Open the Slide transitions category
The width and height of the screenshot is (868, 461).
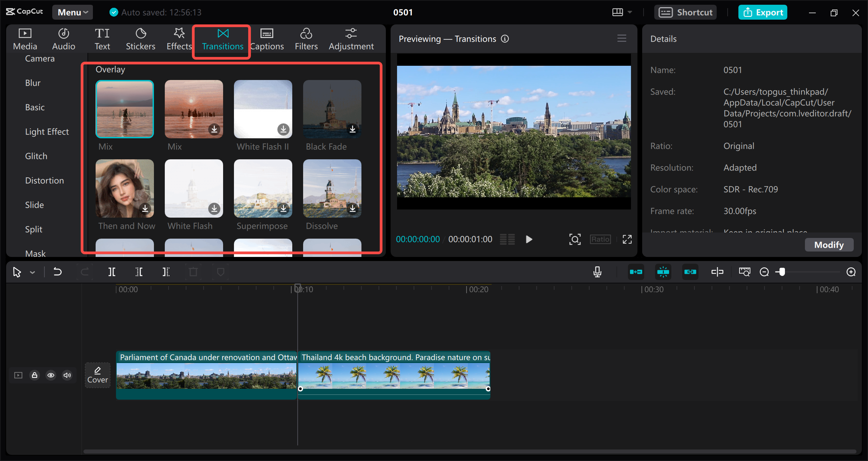click(34, 204)
